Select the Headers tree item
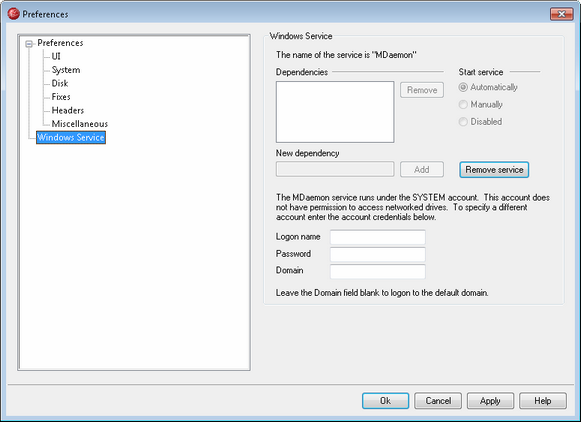The width and height of the screenshot is (581, 422). point(68,110)
